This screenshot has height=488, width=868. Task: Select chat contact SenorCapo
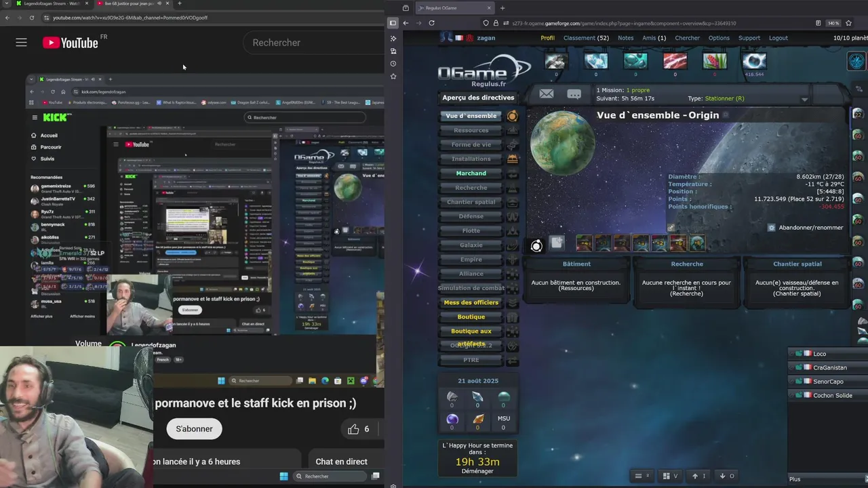(827, 382)
